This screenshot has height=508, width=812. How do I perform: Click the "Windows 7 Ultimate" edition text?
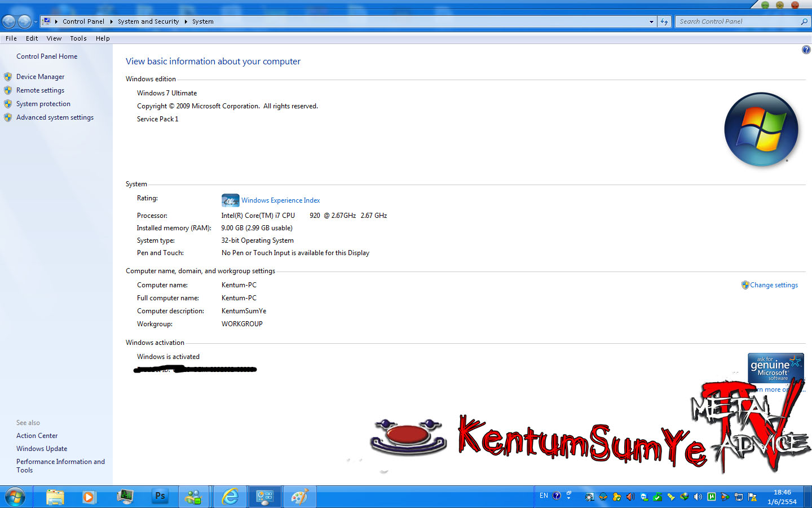tap(167, 93)
